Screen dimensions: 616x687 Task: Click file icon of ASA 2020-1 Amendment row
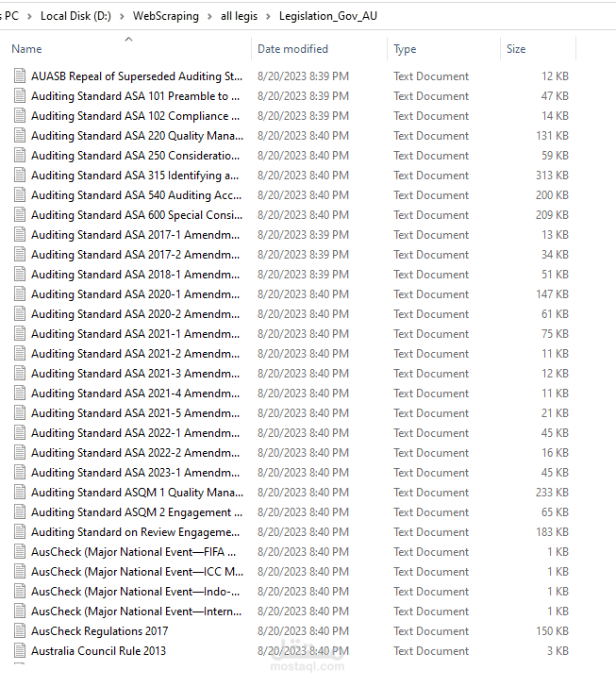click(20, 294)
